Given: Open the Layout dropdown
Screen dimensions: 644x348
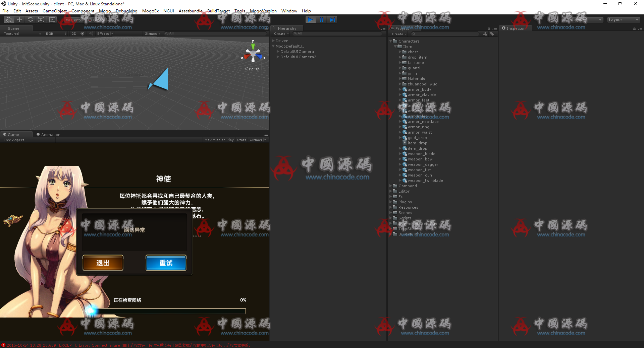Looking at the screenshot, I should (623, 20).
